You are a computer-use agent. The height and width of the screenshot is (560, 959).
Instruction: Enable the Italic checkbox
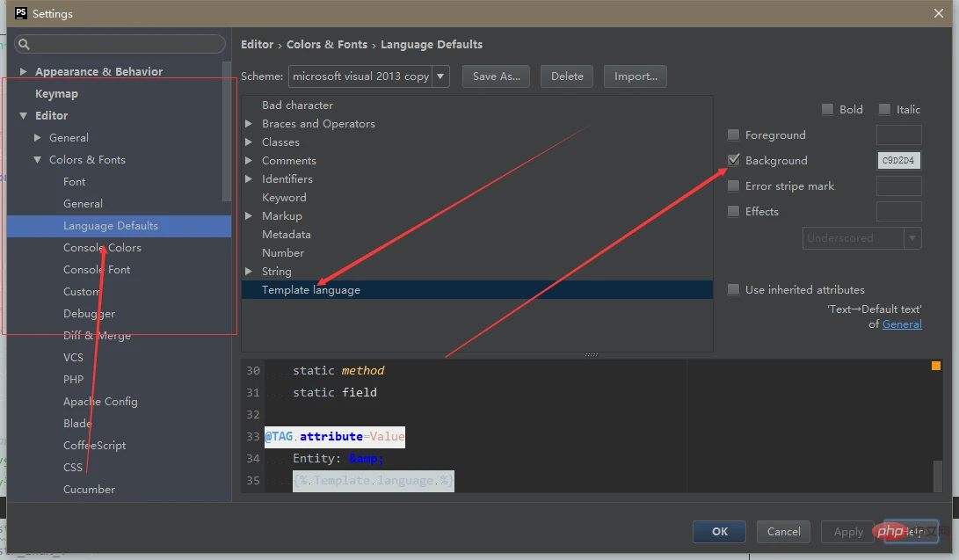(x=884, y=109)
